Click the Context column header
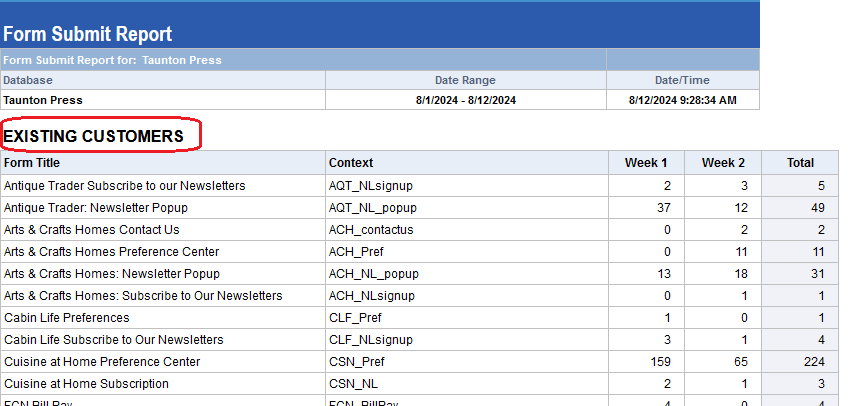The image size is (861, 406). click(351, 163)
